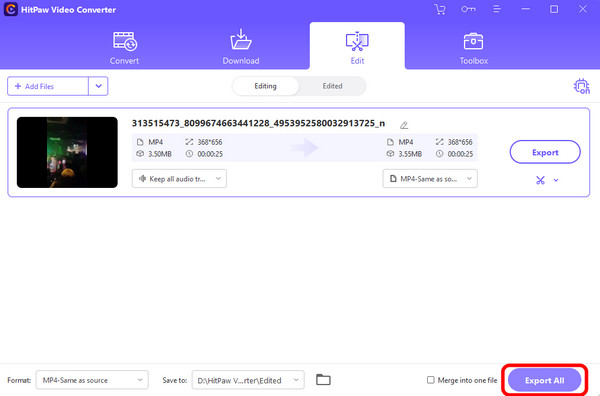
Task: Select the Edited toggle tab
Action: click(x=332, y=86)
